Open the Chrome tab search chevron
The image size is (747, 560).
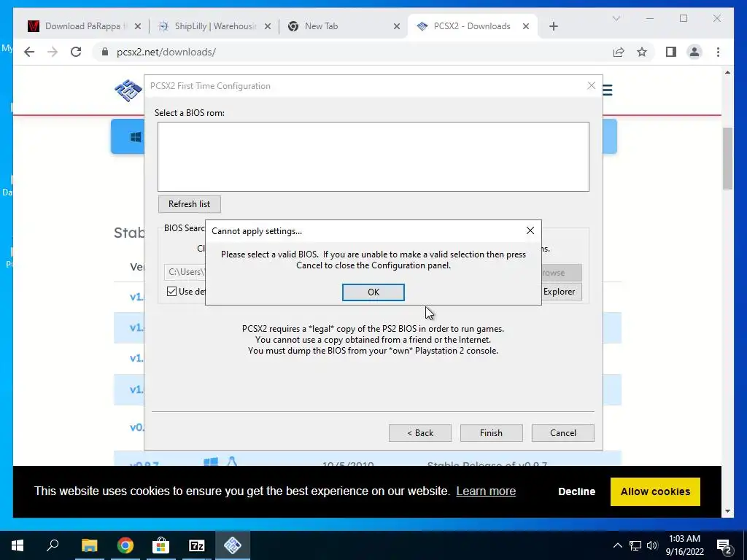click(616, 18)
